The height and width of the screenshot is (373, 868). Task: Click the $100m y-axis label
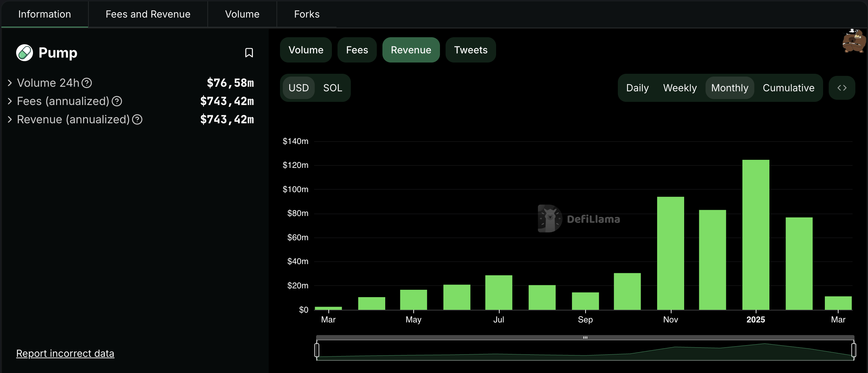[x=295, y=189]
